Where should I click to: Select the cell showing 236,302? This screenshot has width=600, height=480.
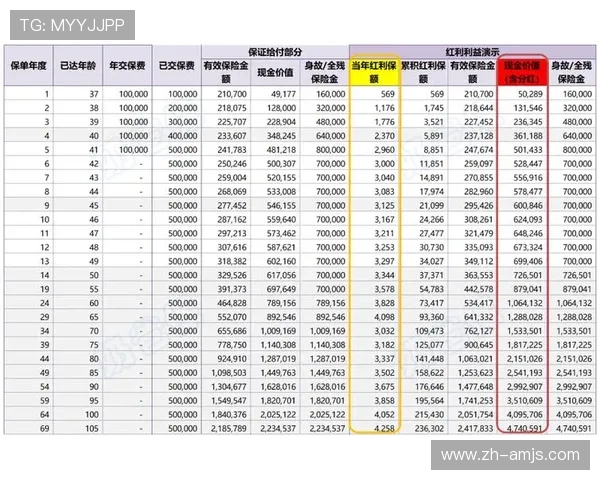pos(423,428)
